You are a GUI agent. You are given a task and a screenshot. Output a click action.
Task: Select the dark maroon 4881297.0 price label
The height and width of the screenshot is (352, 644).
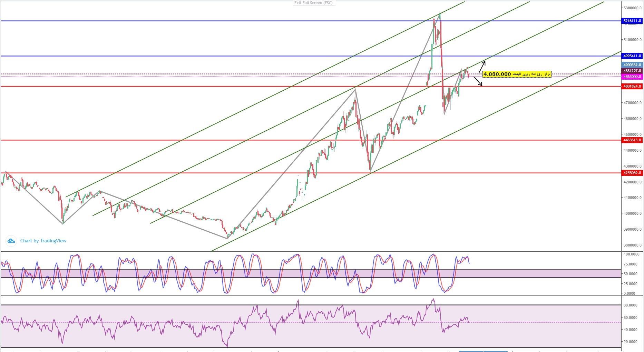632,71
